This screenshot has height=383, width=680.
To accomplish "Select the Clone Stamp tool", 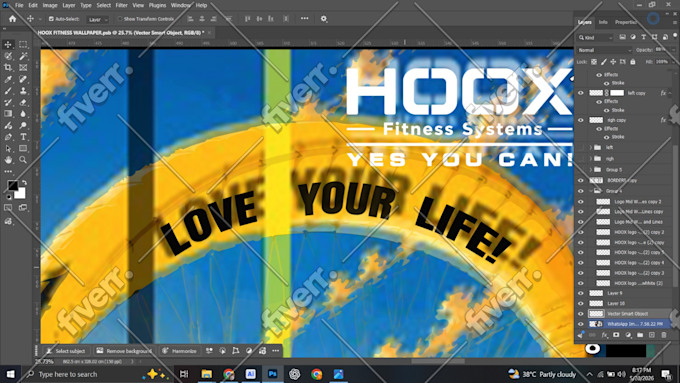I will [x=23, y=91].
